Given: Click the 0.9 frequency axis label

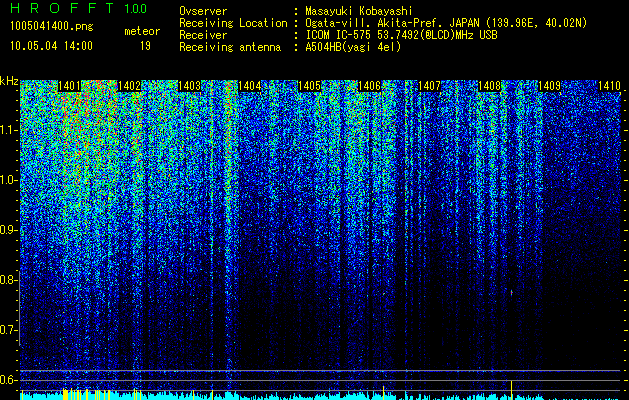Looking at the screenshot, I should tap(8, 230).
